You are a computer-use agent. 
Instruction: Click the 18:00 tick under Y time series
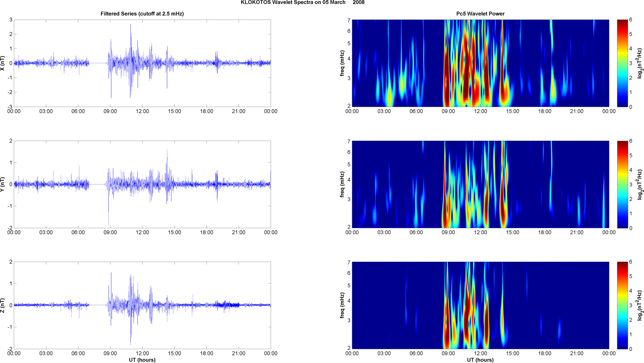point(207,232)
